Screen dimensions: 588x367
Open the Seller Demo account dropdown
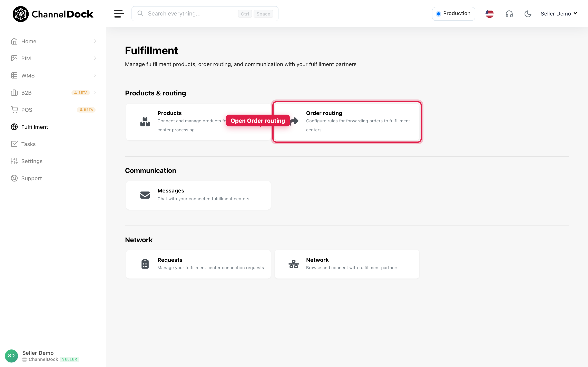point(559,14)
